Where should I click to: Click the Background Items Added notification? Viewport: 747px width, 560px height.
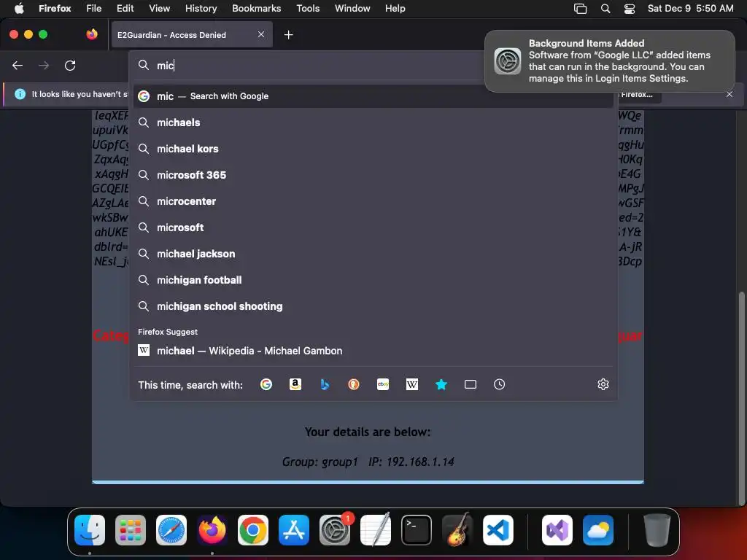pyautogui.click(x=610, y=61)
